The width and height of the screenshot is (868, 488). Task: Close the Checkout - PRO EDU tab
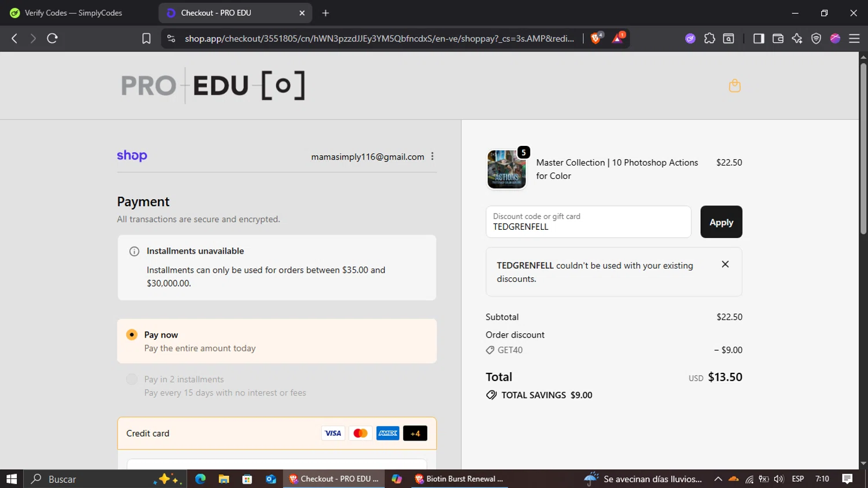click(301, 13)
